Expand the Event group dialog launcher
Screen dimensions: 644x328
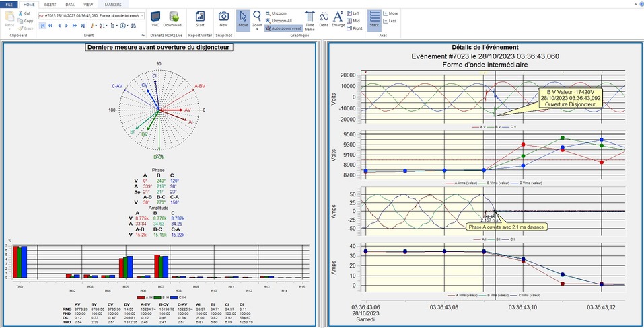click(143, 35)
